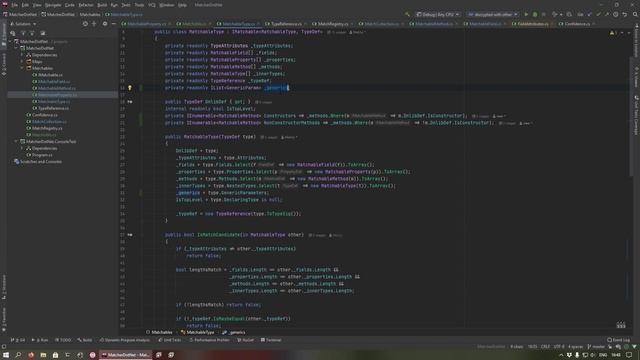Viewport: 640px width, 360px height.
Task: Click the git branch master indicator in status bar
Action: pyautogui.click(x=596, y=347)
